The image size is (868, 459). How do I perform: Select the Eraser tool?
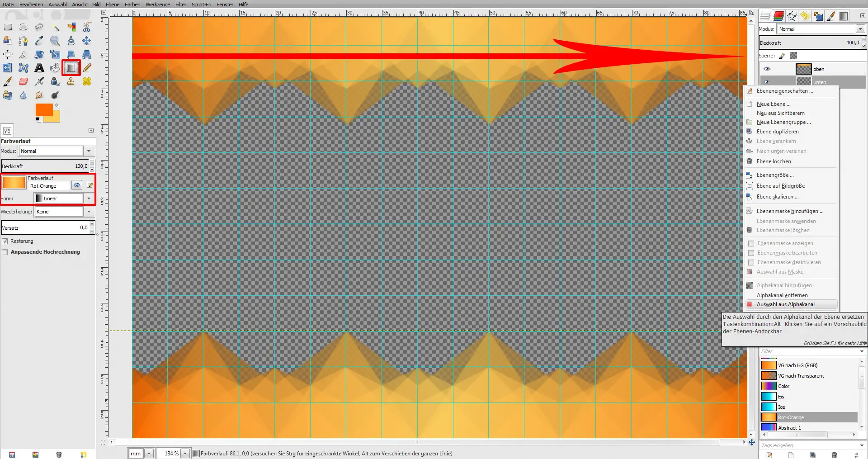click(x=23, y=81)
